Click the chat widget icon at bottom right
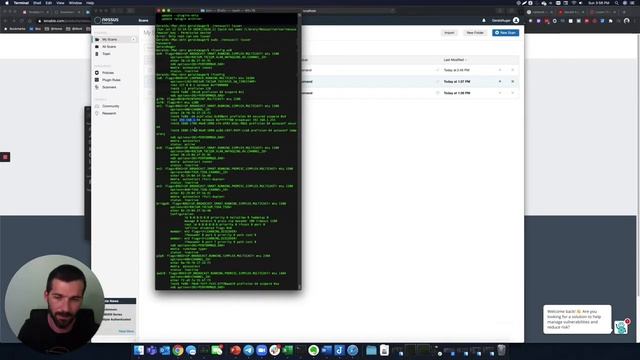The image size is (640, 360). [x=621, y=327]
